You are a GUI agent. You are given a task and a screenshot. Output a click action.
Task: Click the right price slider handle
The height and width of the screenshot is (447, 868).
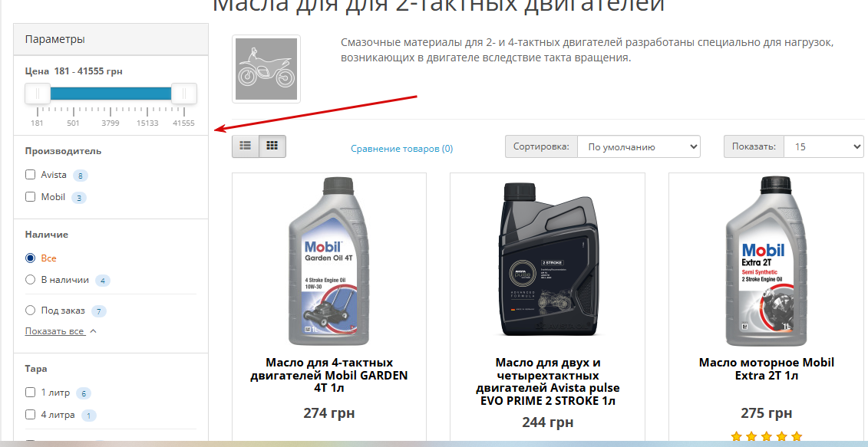183,94
